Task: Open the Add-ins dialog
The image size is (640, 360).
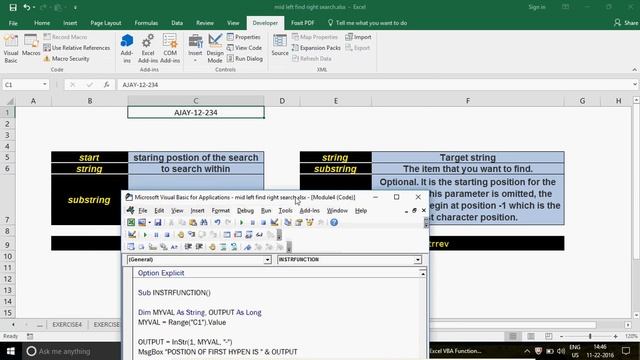Action: pyautogui.click(x=127, y=49)
